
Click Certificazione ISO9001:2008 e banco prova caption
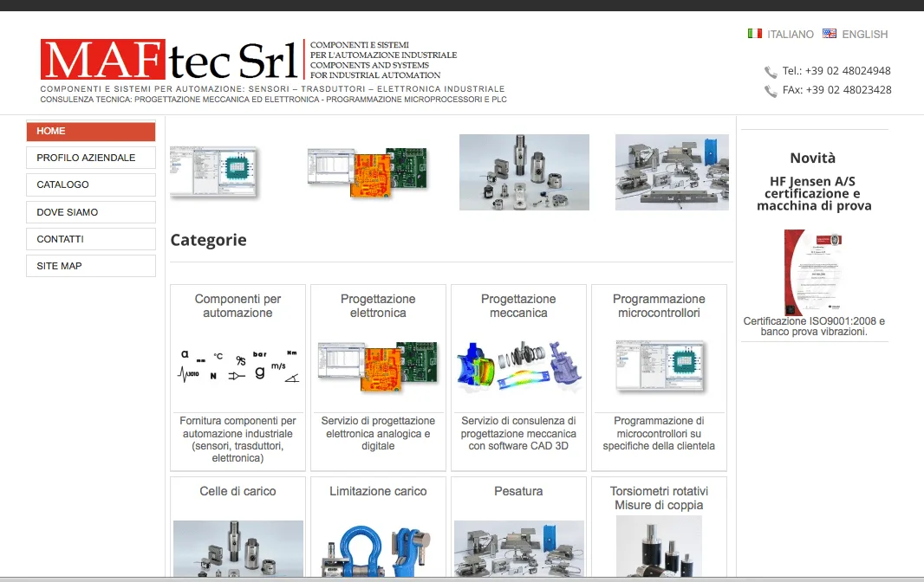click(814, 327)
